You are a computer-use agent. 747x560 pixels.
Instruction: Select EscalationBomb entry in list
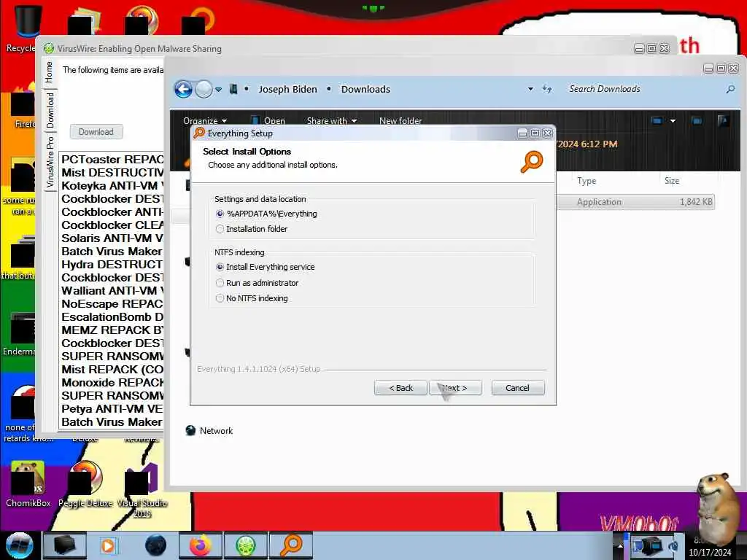click(112, 317)
